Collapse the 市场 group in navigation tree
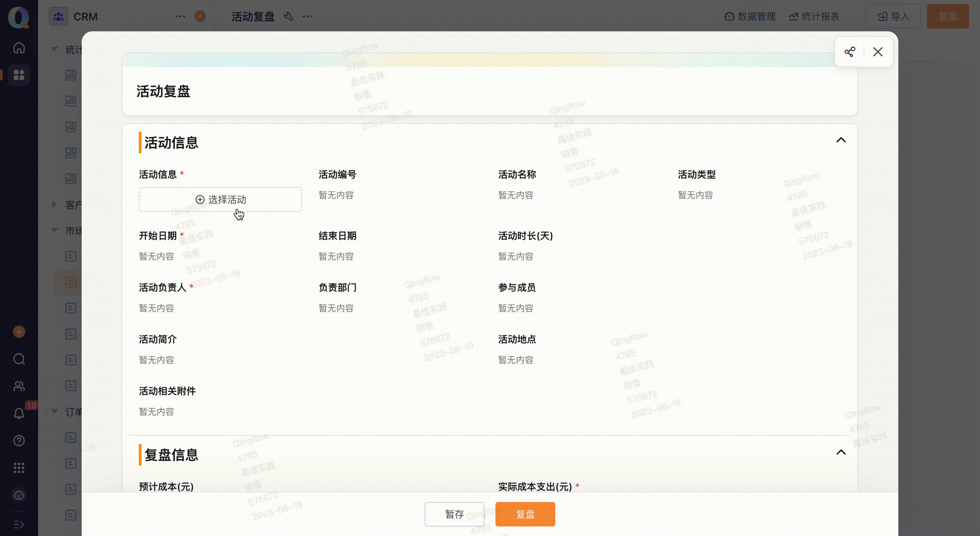 point(54,230)
